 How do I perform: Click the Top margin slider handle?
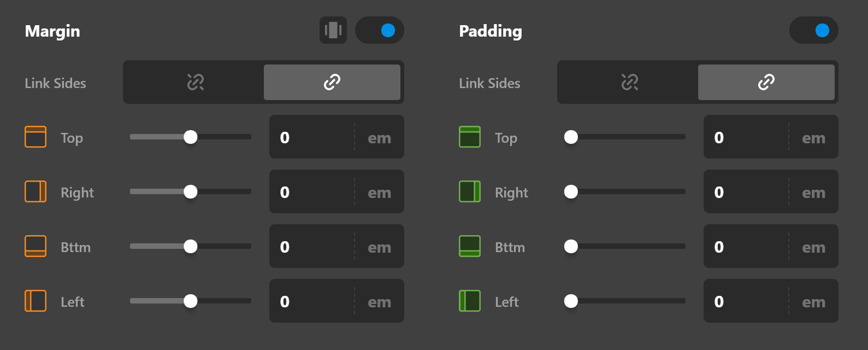point(191,137)
